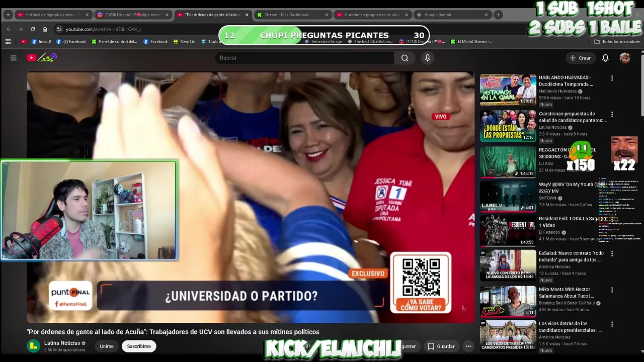Click the DJ Asto channel name
644x362 pixels.
[546, 163]
